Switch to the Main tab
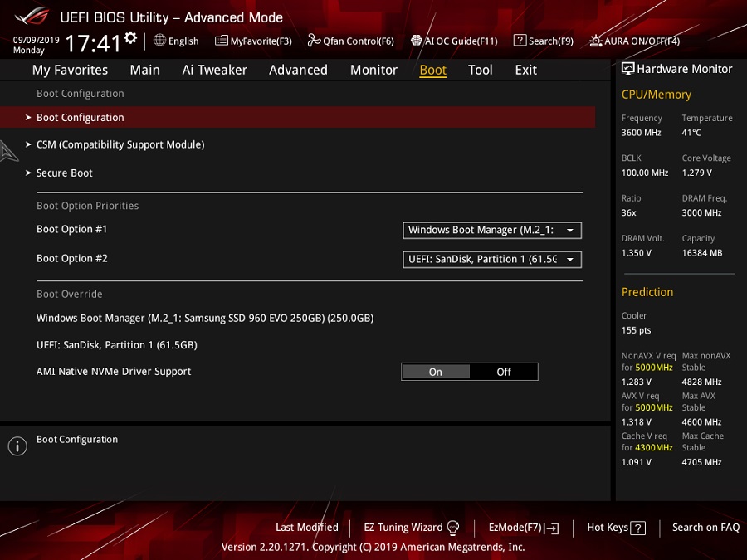The width and height of the screenshot is (747, 560). (x=144, y=70)
